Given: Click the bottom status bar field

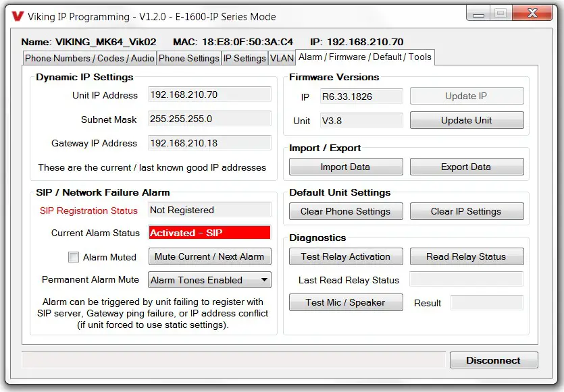Looking at the screenshot, I should click(x=234, y=360).
